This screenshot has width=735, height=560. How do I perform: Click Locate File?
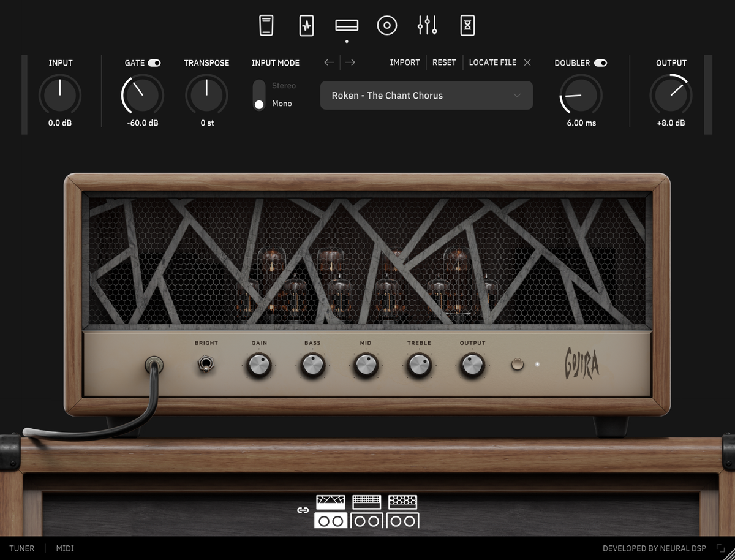492,62
